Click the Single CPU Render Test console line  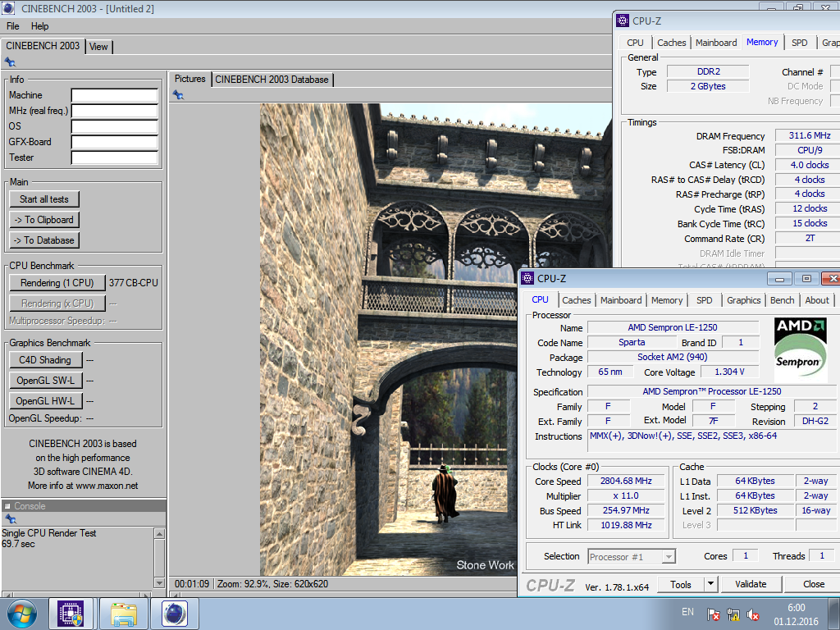(48, 533)
